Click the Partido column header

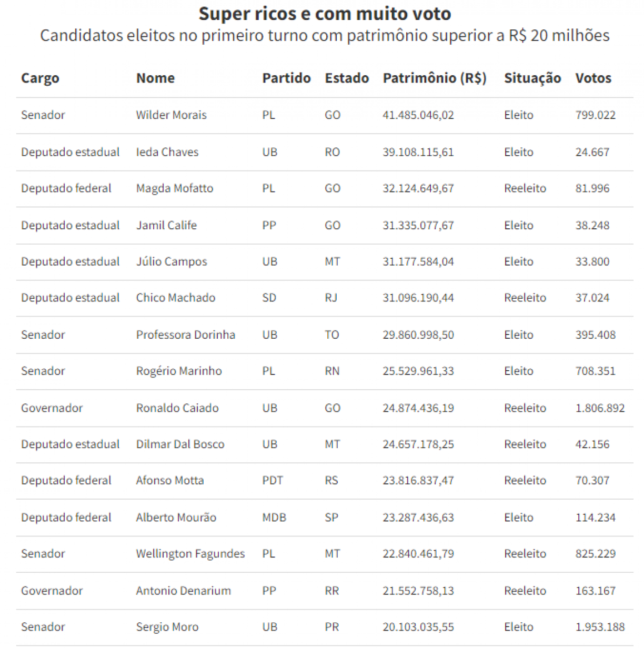(286, 78)
